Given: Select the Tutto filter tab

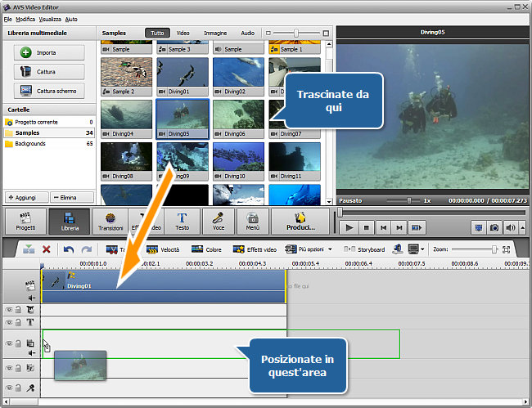Looking at the screenshot, I should 157,33.
